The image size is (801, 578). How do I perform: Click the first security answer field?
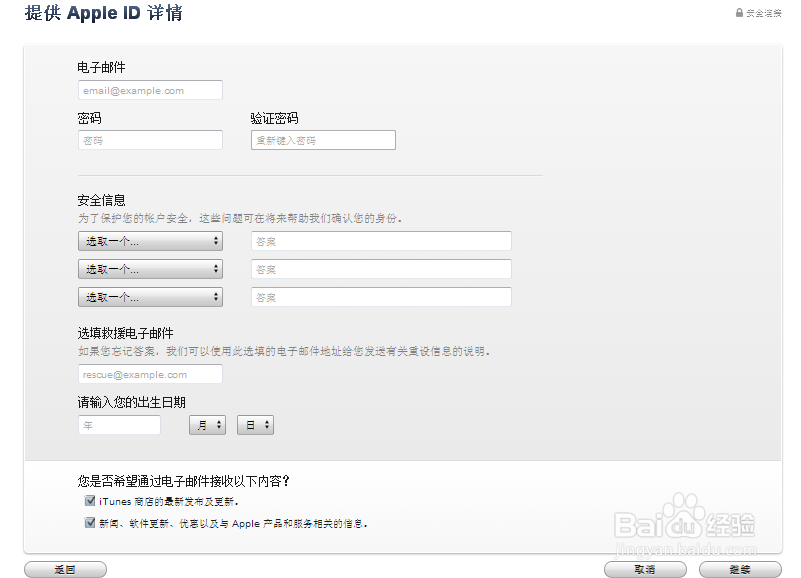tap(381, 241)
